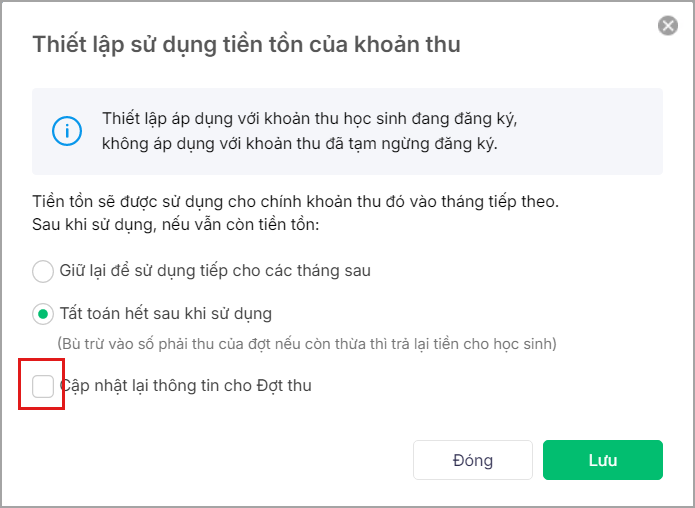Enable the 'Cập nhật lại thông tin cho Đợt thu' checkbox
The width and height of the screenshot is (695, 508).
click(43, 385)
